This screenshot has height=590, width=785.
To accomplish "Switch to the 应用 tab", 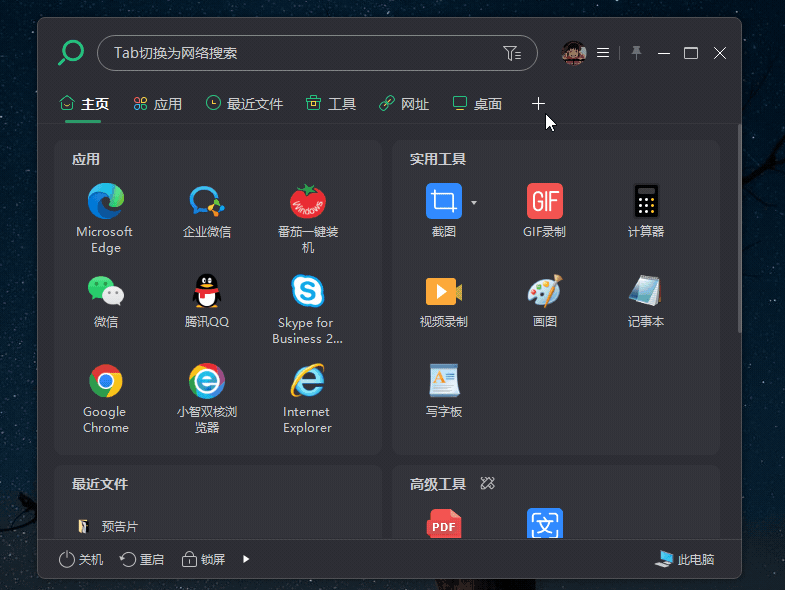I will pos(157,104).
